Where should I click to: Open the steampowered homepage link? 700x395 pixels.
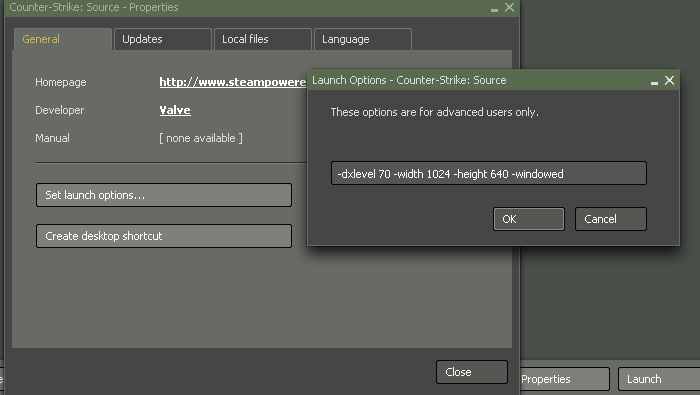point(233,82)
